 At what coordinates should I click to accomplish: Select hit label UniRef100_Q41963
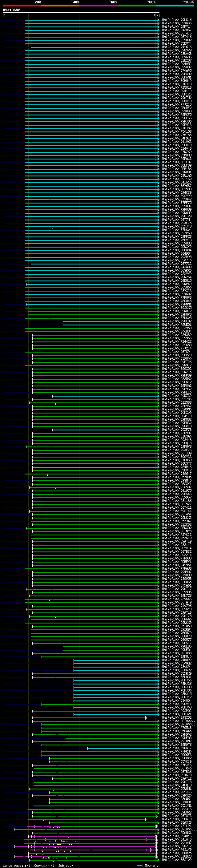click(x=177, y=142)
